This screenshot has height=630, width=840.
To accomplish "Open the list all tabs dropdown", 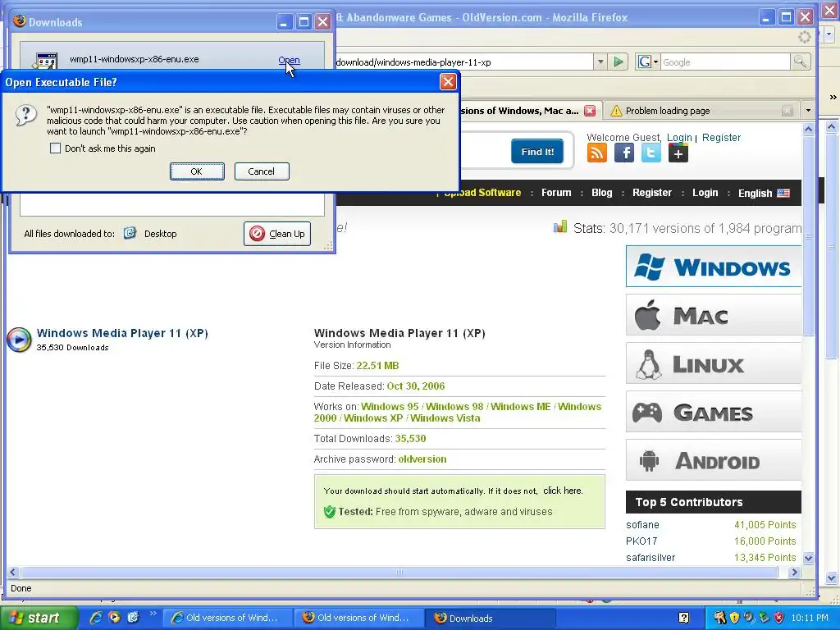I will coord(808,111).
